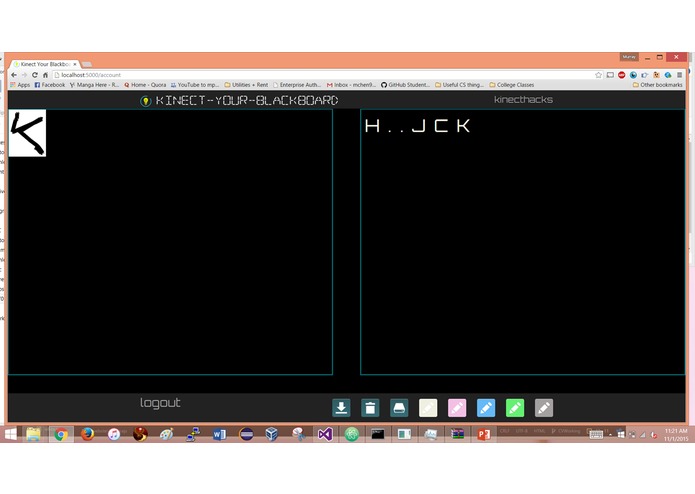Screen dimensions: 695x494
Task: Click the kinecthacks header link
Action: tap(523, 100)
